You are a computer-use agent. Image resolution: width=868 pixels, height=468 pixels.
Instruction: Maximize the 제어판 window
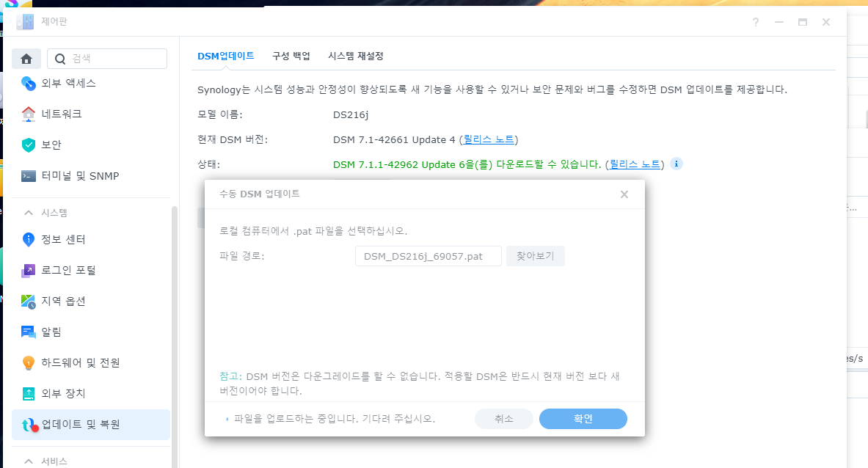click(x=802, y=22)
